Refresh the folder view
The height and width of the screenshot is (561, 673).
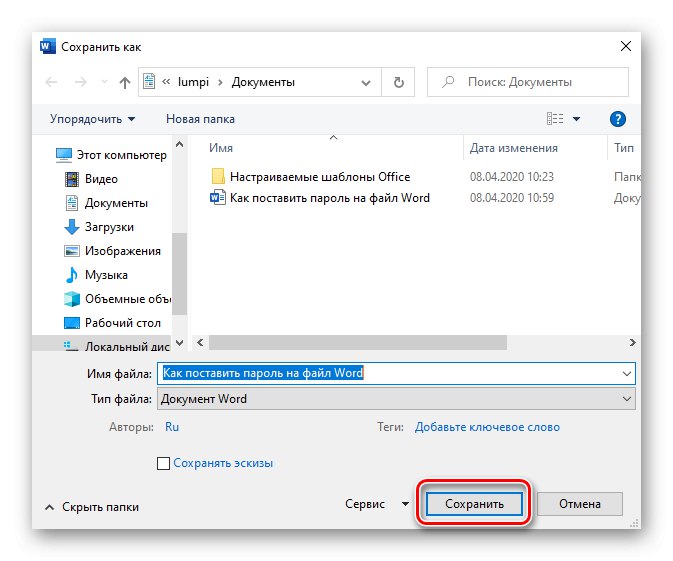pyautogui.click(x=399, y=82)
